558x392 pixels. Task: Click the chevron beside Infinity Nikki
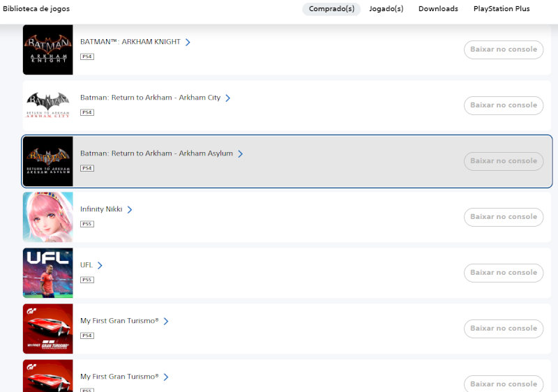(130, 209)
